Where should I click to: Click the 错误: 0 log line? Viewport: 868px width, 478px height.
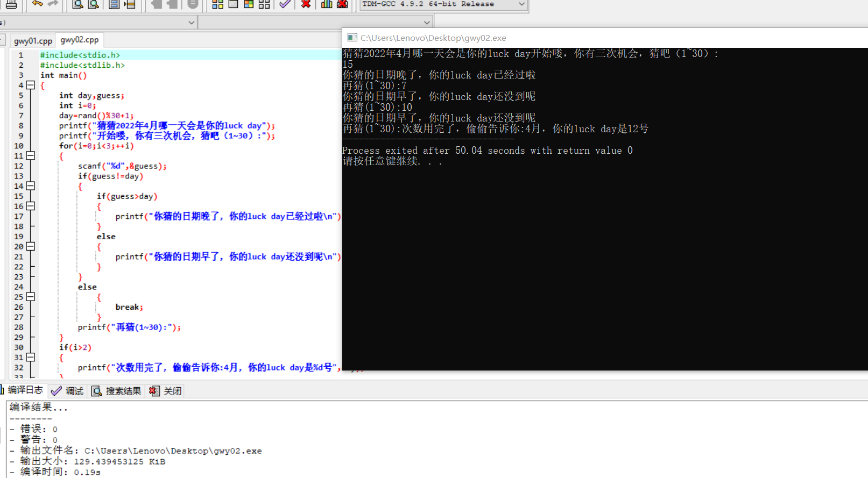[33, 429]
